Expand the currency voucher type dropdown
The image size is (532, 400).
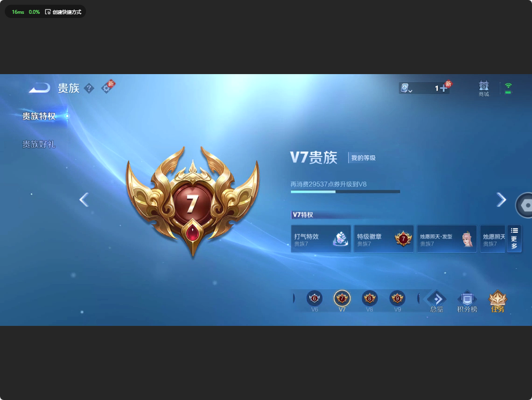(x=406, y=88)
